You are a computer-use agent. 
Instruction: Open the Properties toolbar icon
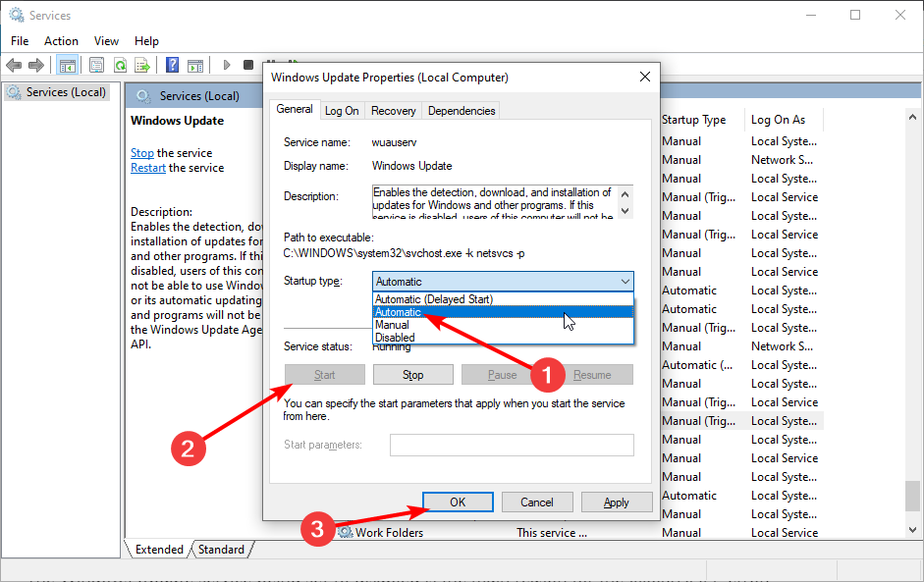point(96,65)
